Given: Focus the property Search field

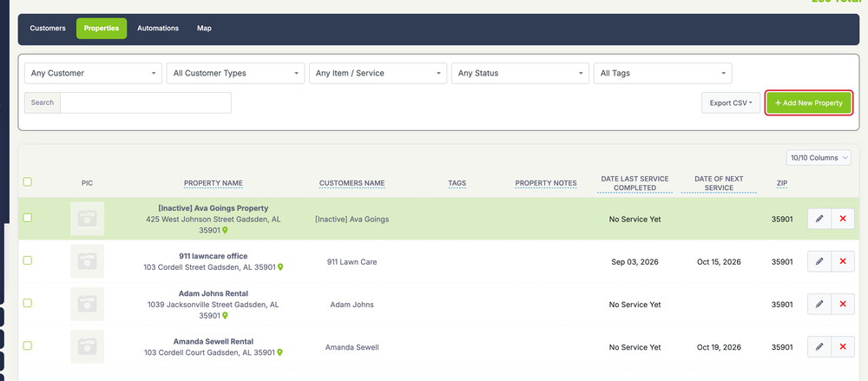Looking at the screenshot, I should [146, 102].
